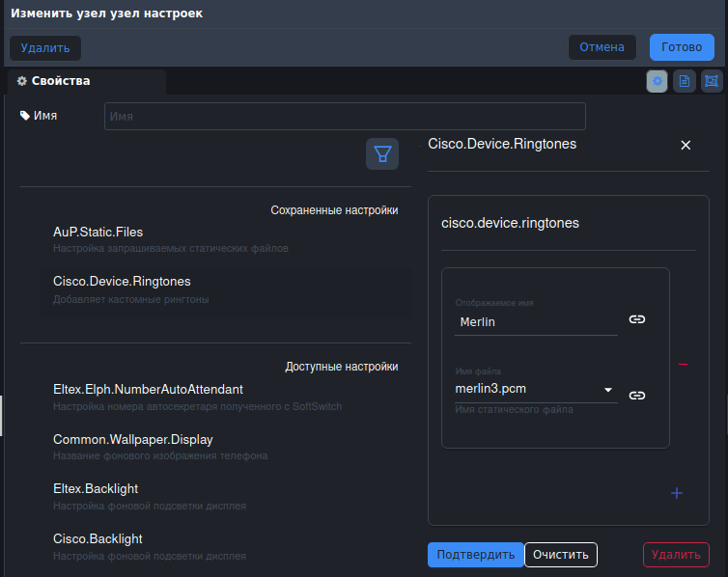Click the top-left Удалить button

45,48
